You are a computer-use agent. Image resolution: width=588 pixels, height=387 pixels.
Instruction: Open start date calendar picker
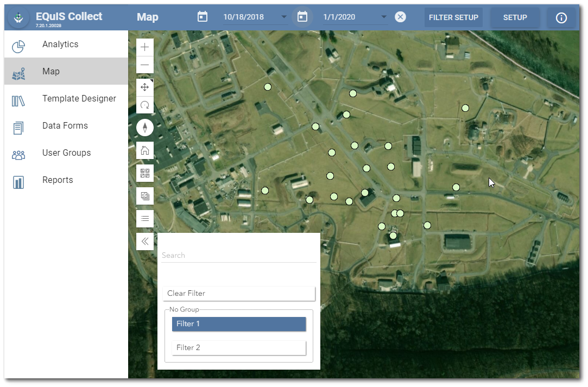pos(203,17)
